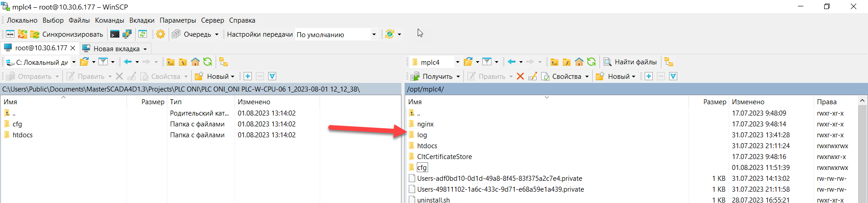Go back in the remote panel
This screenshot has width=868, height=203.
coord(512,62)
